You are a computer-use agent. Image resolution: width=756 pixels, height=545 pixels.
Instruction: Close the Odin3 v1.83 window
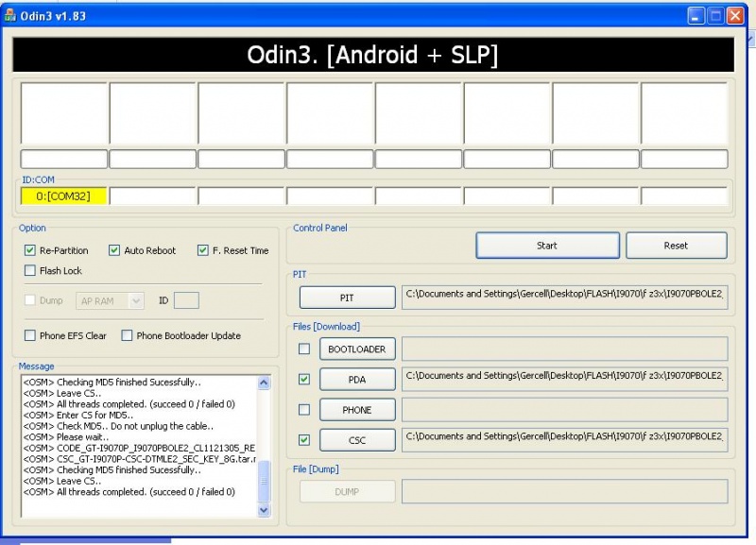tap(735, 16)
